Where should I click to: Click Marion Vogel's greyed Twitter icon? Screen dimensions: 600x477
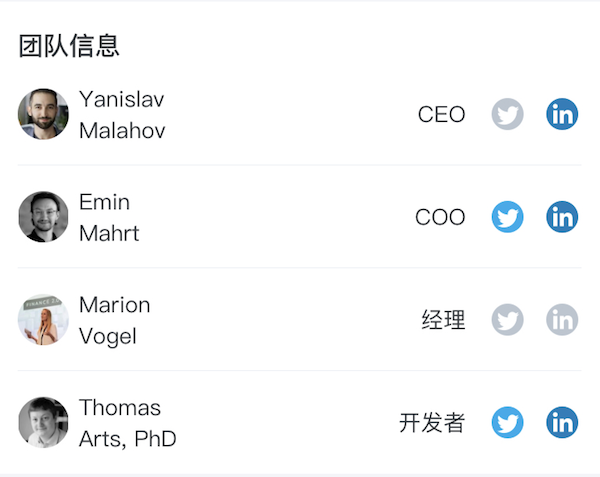[507, 319]
